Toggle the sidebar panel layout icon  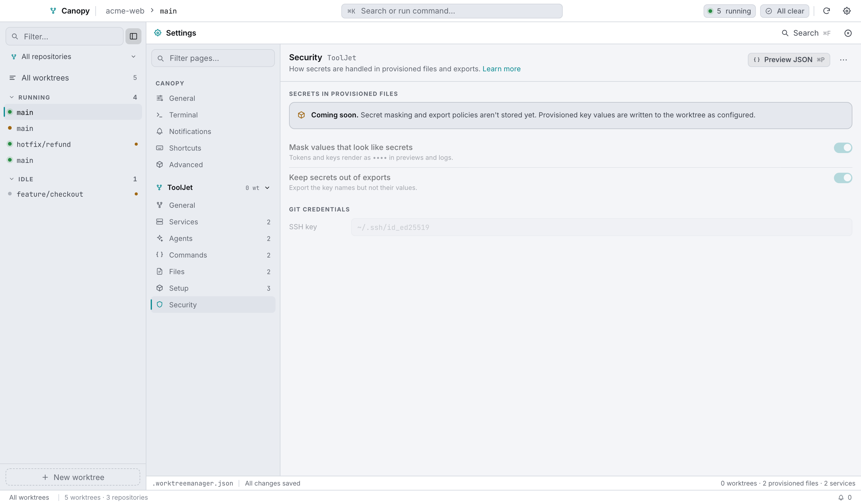[x=133, y=36]
